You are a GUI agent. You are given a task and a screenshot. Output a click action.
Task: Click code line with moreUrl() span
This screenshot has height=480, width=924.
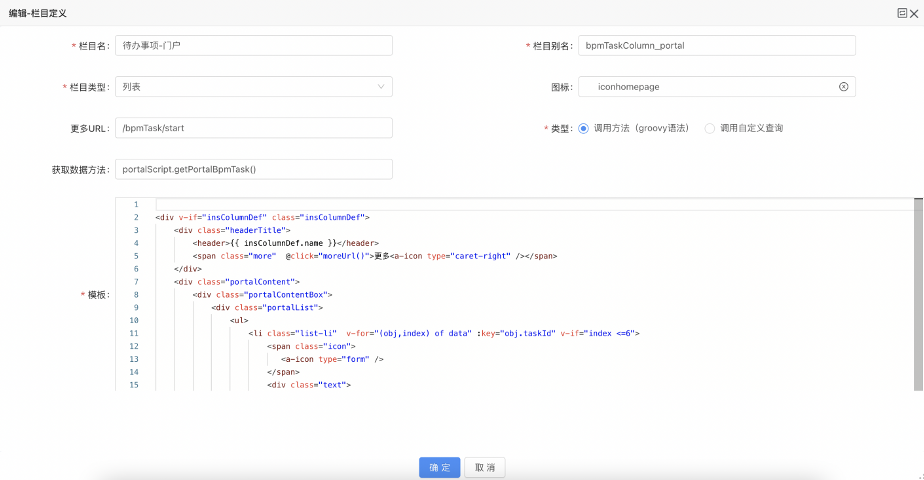pyautogui.click(x=375, y=256)
